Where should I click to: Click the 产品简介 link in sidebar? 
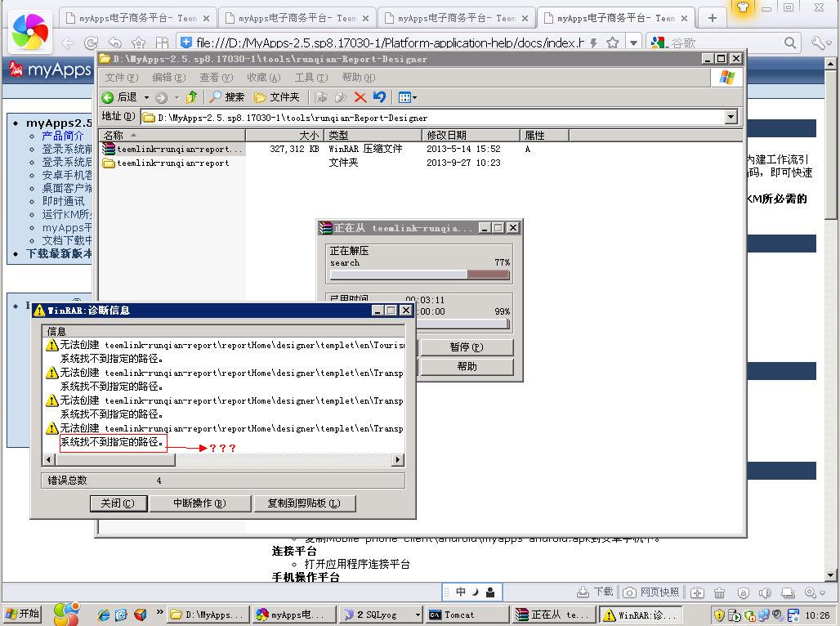(63, 136)
